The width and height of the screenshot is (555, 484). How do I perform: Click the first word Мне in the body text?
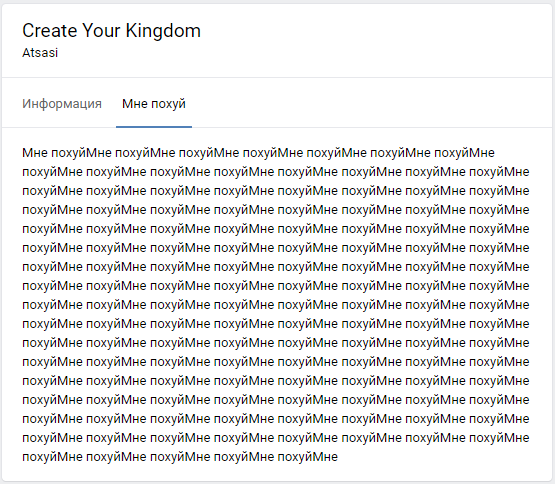tap(35, 153)
